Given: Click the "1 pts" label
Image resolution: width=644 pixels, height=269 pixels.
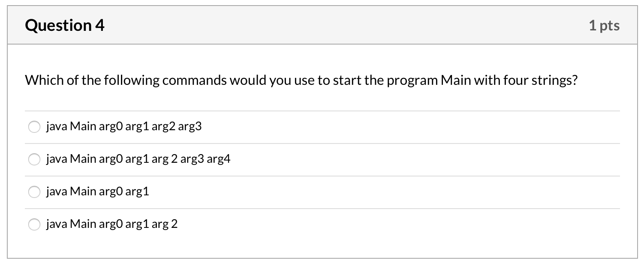Looking at the screenshot, I should [x=605, y=25].
